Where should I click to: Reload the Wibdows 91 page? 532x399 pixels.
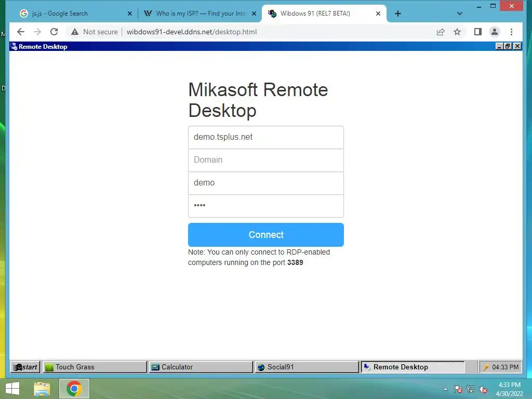tap(54, 32)
